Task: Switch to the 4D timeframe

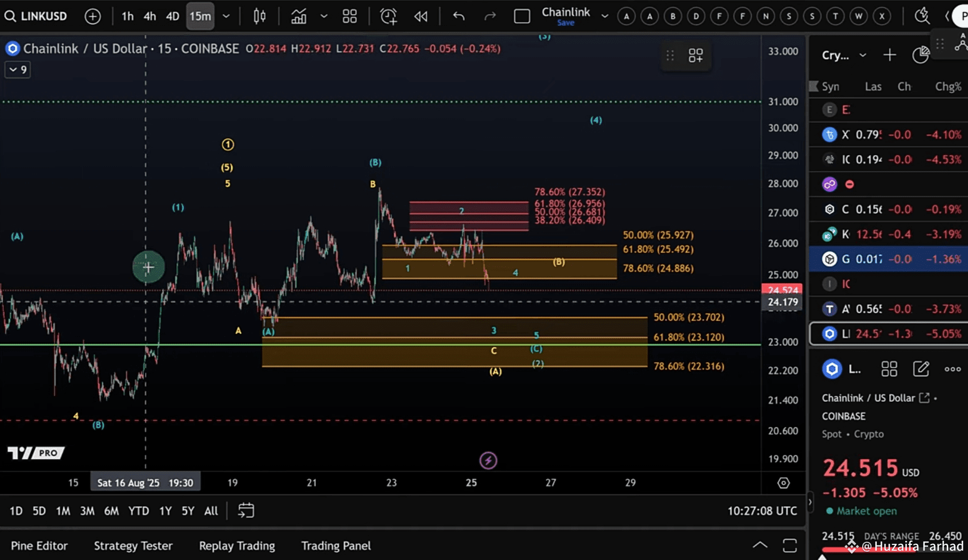Action: (x=172, y=16)
